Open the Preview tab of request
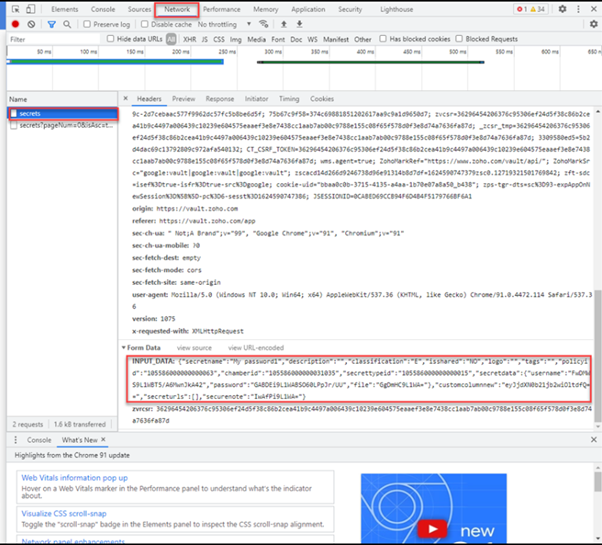 click(184, 99)
